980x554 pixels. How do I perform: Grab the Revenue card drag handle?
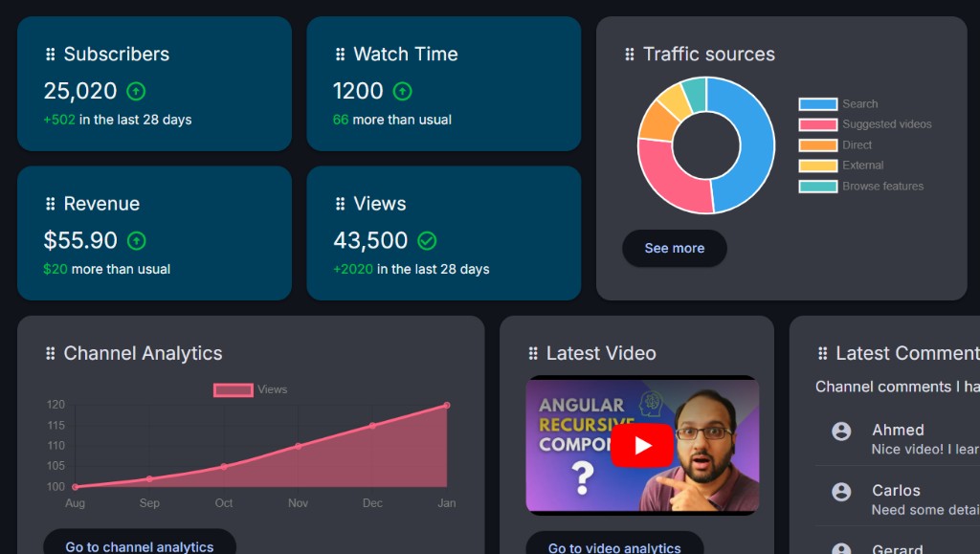51,204
